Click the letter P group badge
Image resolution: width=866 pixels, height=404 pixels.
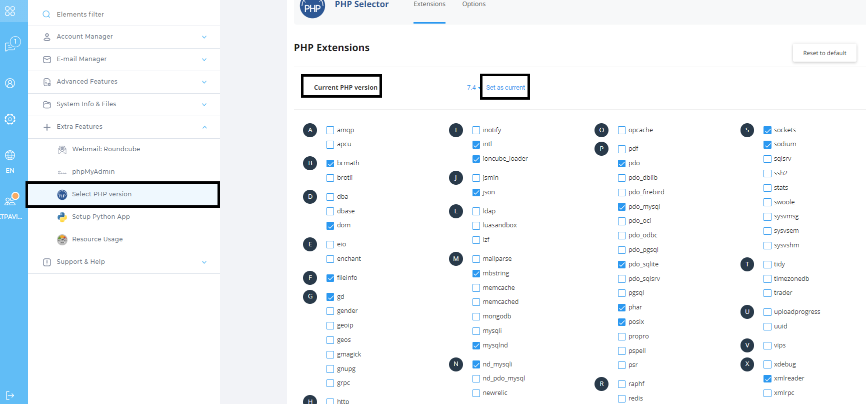coord(601,149)
